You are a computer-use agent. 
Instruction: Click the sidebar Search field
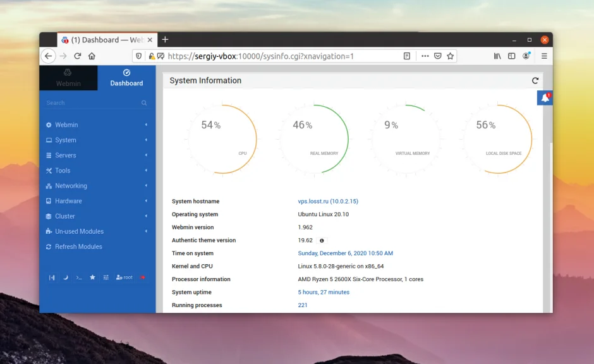point(92,103)
